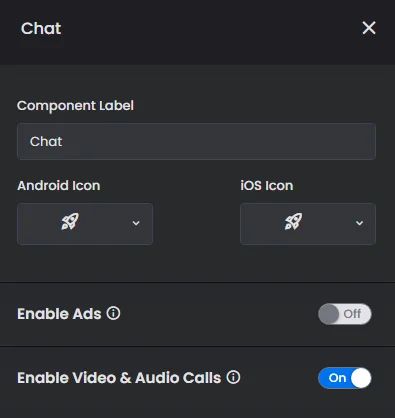Show info for Enable Video & Audio Calls

(233, 377)
